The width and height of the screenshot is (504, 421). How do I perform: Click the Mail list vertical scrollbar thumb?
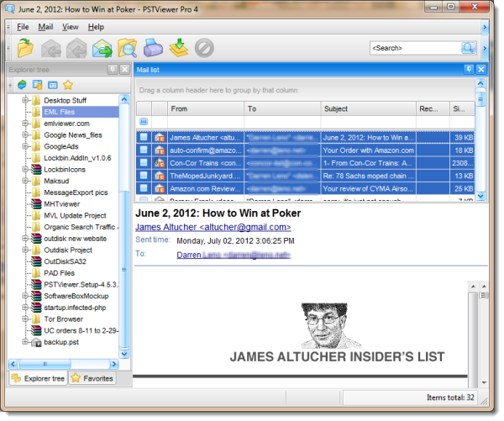click(480, 99)
